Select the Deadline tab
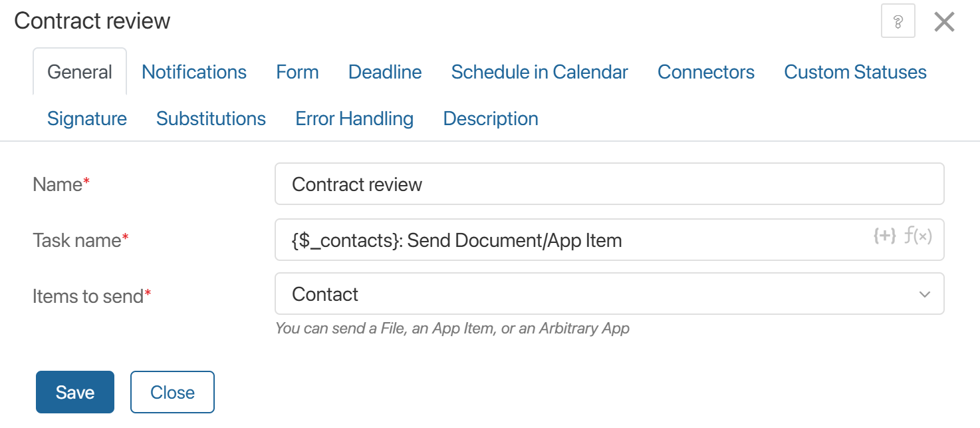This screenshot has width=980, height=428. pyautogui.click(x=385, y=72)
